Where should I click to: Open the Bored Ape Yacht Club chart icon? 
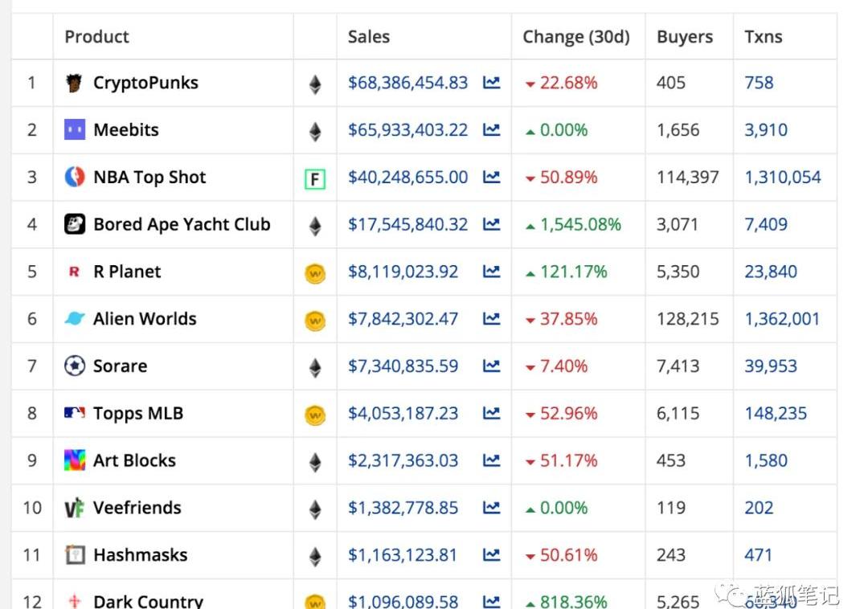coord(491,225)
